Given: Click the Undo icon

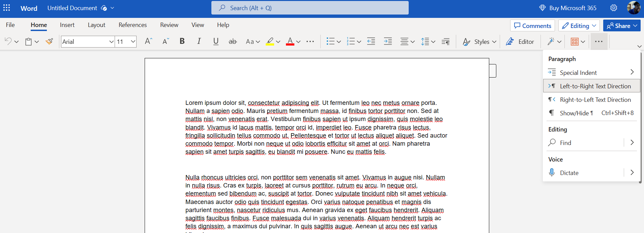Looking at the screenshot, I should [x=8, y=41].
